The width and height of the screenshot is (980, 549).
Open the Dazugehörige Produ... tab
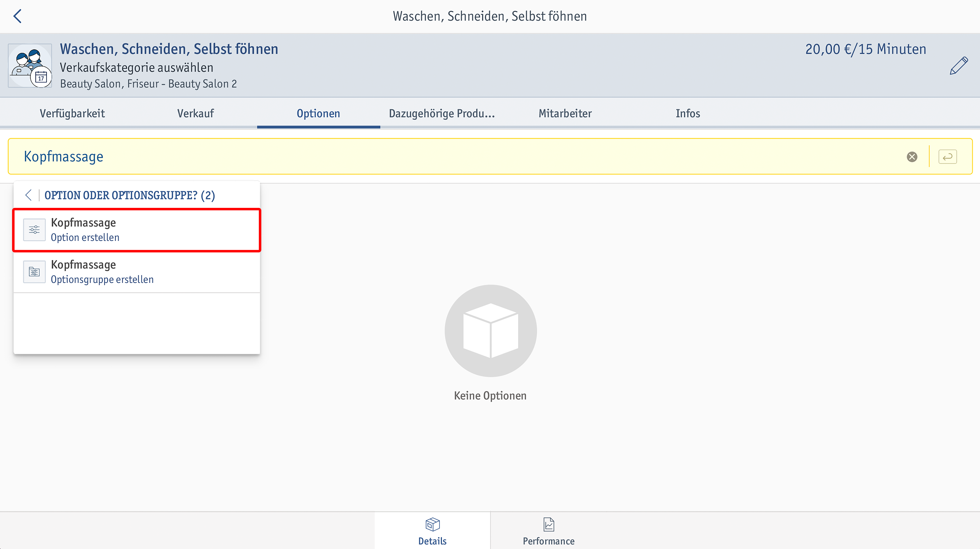click(x=442, y=113)
